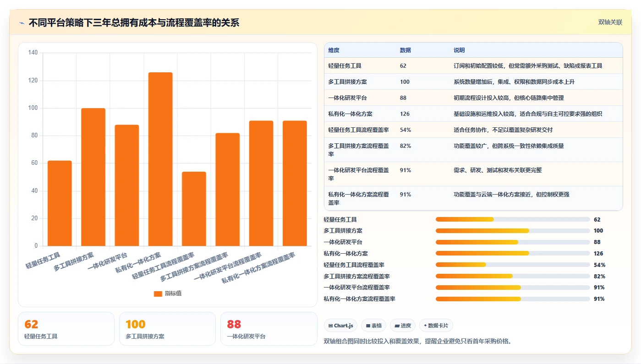This screenshot has height=364, width=641.
Task: Click the horizontal progress bar valued 62
Action: click(513, 219)
